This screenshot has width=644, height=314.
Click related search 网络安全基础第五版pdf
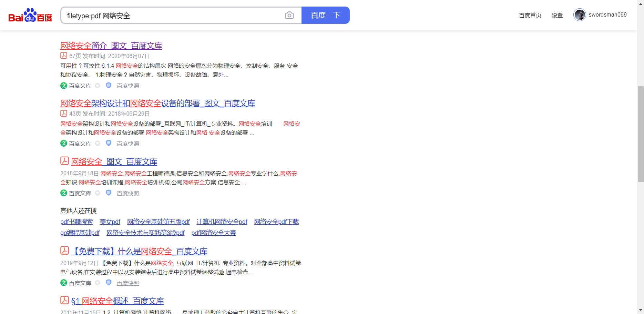point(159,222)
